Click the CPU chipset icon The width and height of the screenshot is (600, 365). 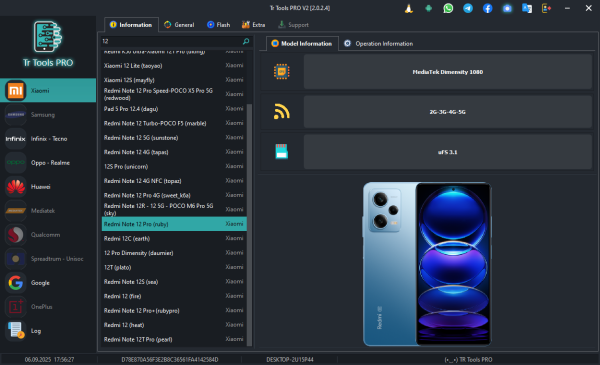282,72
